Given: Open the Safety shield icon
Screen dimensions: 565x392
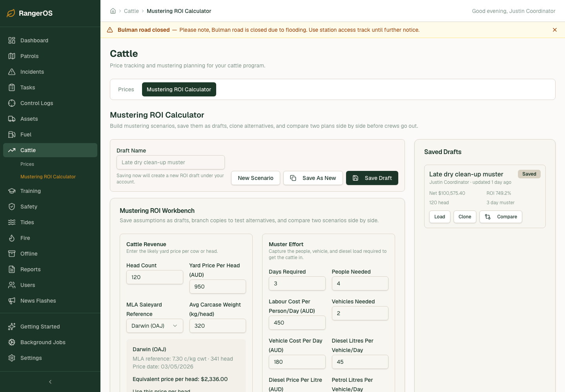Looking at the screenshot, I should pos(12,207).
